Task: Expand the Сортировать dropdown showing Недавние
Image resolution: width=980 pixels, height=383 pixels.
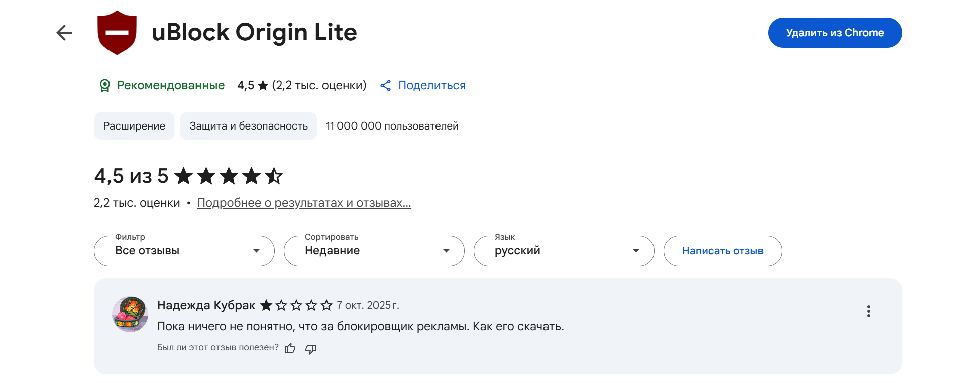Action: click(374, 251)
